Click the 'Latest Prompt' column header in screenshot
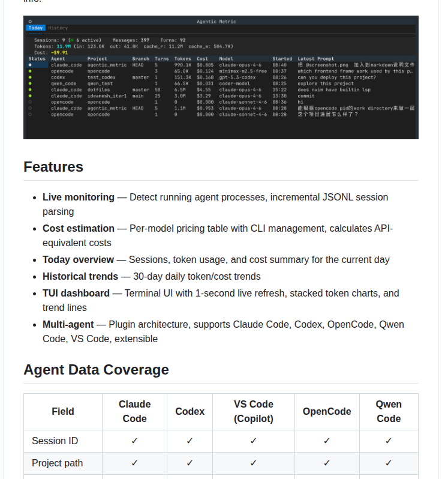 coord(316,59)
